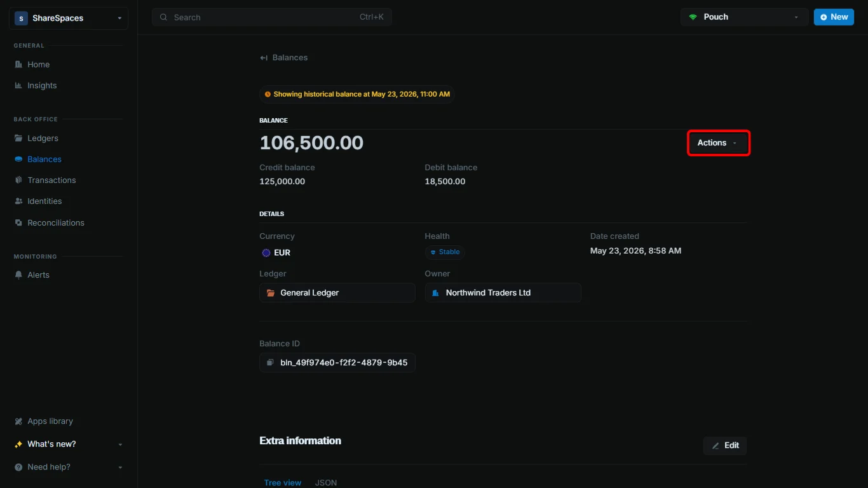Copy the Balance ID bln_49f974e0 value
Screen dimensions: 868x488
click(x=337, y=363)
